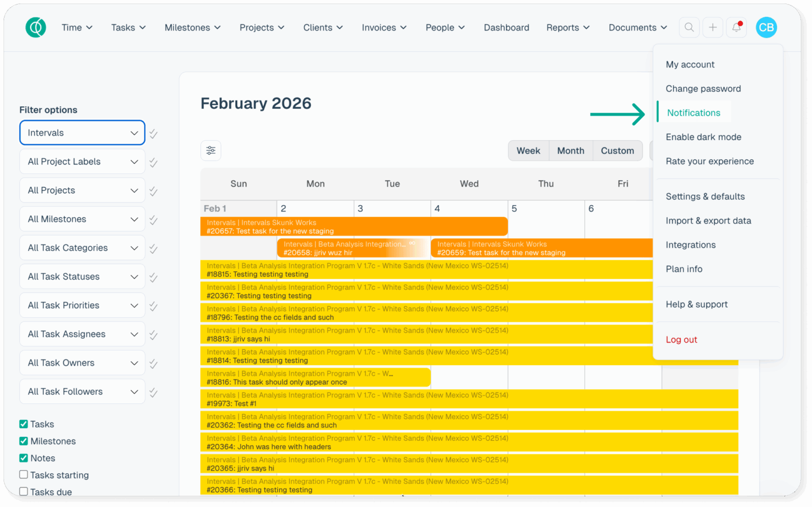Open the All Project Labels dropdown
The height and width of the screenshot is (507, 812).
(82, 162)
